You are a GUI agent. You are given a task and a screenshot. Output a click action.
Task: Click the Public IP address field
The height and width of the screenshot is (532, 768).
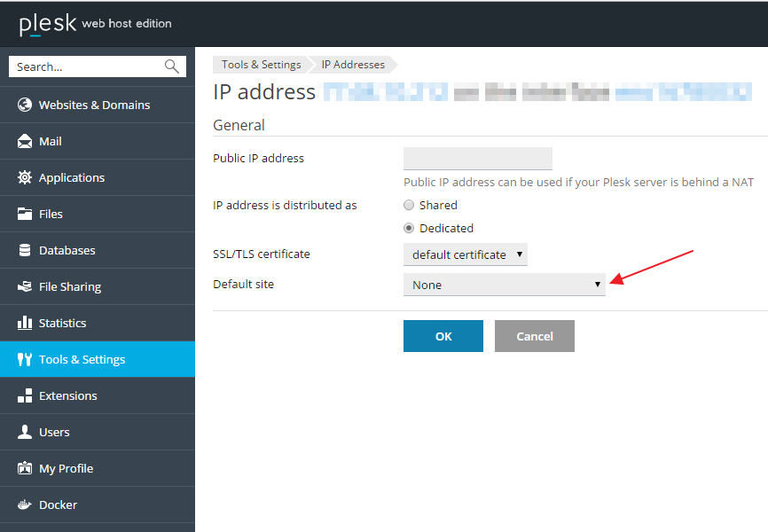(478, 158)
